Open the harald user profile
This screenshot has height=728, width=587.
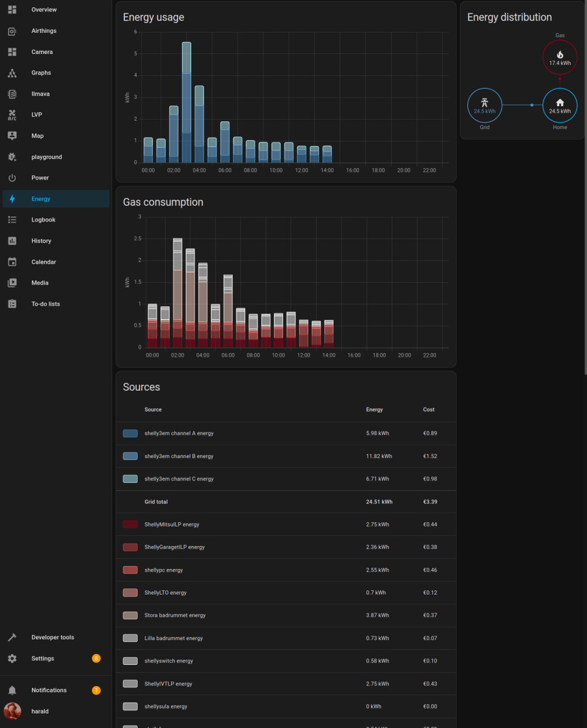coord(40,711)
